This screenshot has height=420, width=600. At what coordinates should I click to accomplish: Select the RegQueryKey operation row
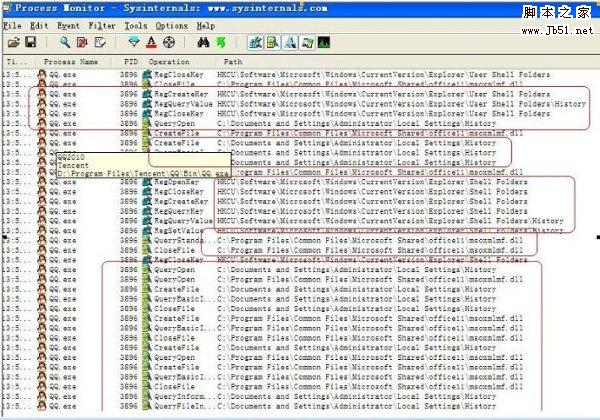click(299, 211)
